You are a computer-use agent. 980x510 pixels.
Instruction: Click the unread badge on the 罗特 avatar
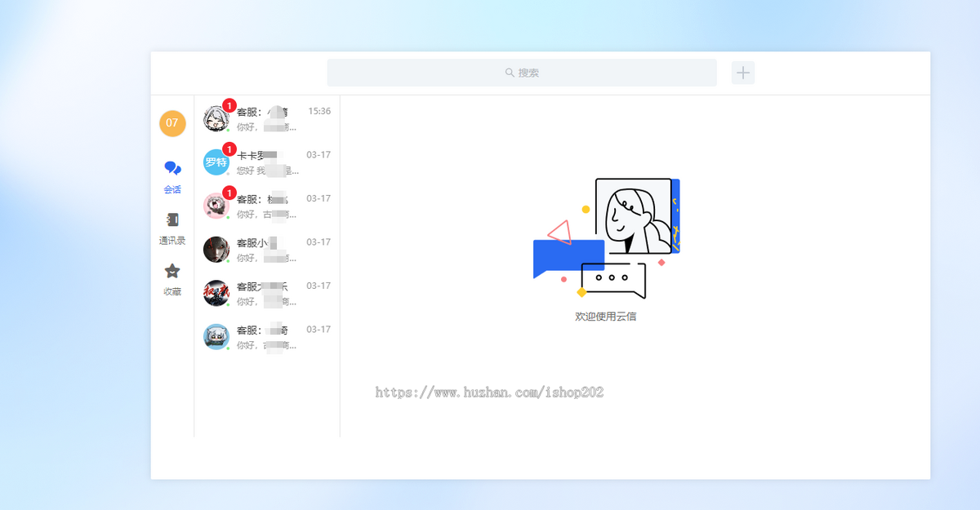coord(229,149)
